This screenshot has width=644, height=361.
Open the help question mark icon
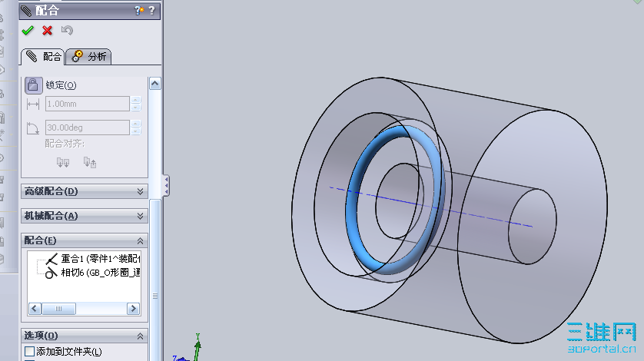(x=152, y=10)
